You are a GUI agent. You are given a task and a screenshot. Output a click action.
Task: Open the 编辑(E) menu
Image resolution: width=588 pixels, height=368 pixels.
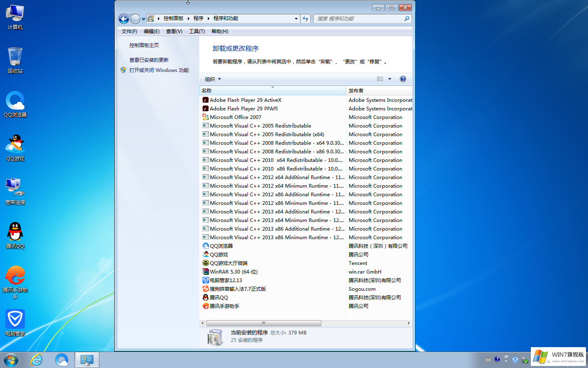point(151,31)
